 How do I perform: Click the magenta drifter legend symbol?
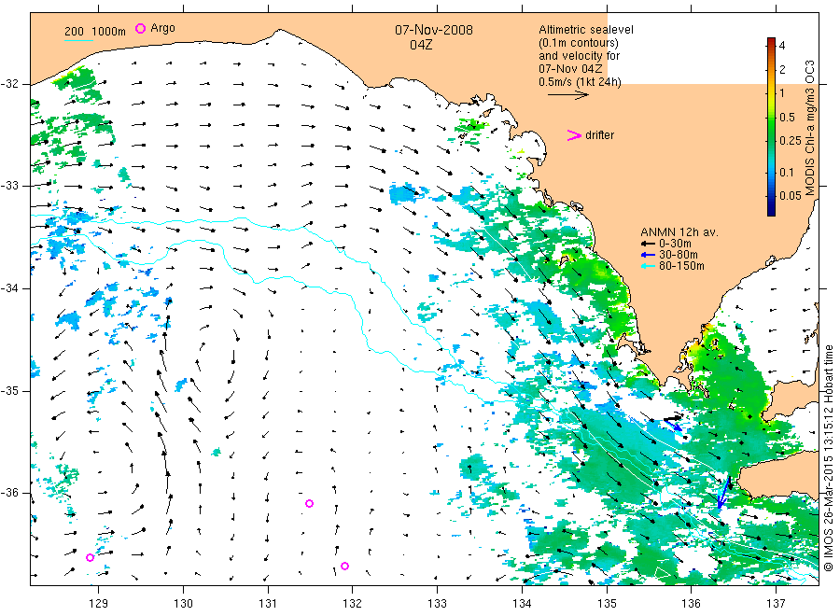(x=574, y=135)
